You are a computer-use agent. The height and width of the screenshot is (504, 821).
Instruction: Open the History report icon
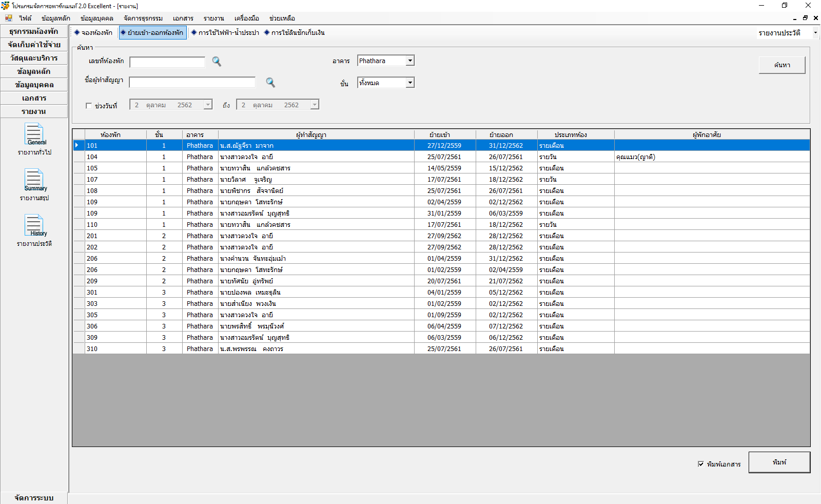[x=34, y=226]
